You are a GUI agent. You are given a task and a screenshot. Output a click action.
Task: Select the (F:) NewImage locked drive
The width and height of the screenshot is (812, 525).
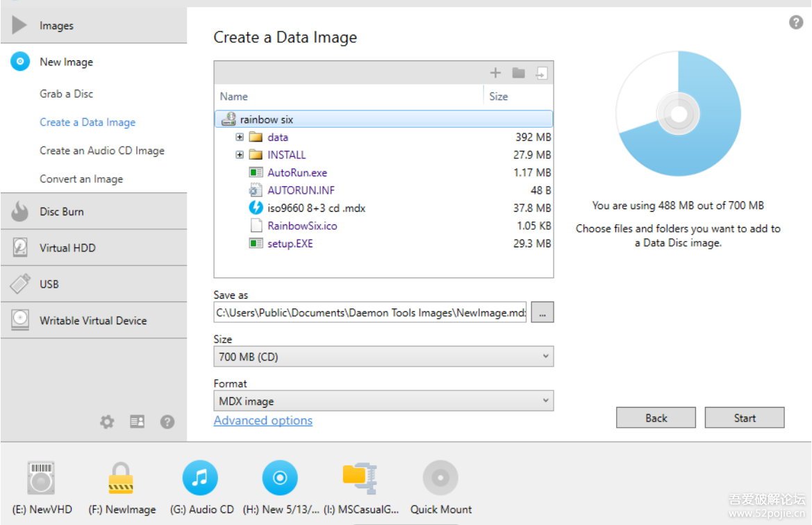(122, 488)
